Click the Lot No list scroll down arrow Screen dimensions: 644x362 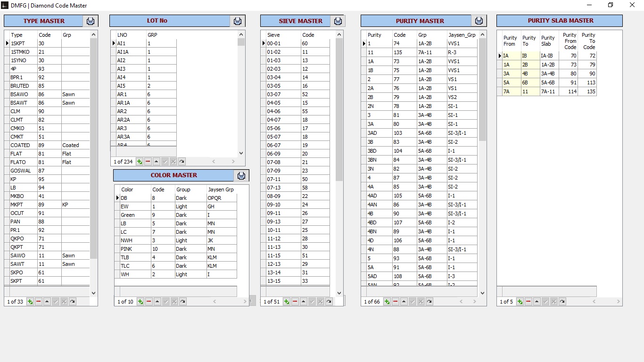[241, 153]
